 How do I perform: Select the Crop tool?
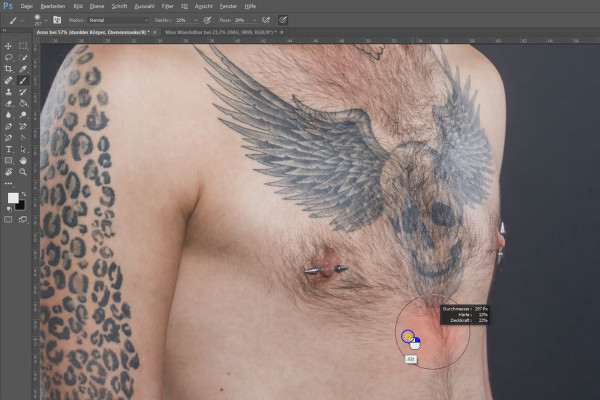click(8, 69)
